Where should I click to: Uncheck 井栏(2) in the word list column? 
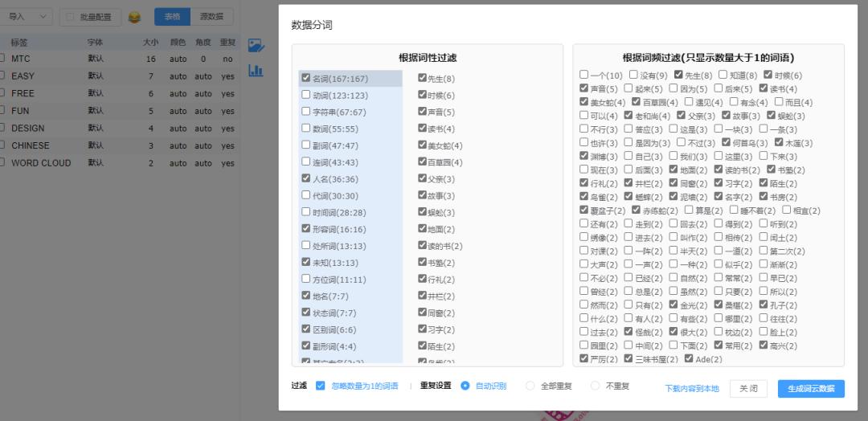pyautogui.click(x=423, y=296)
